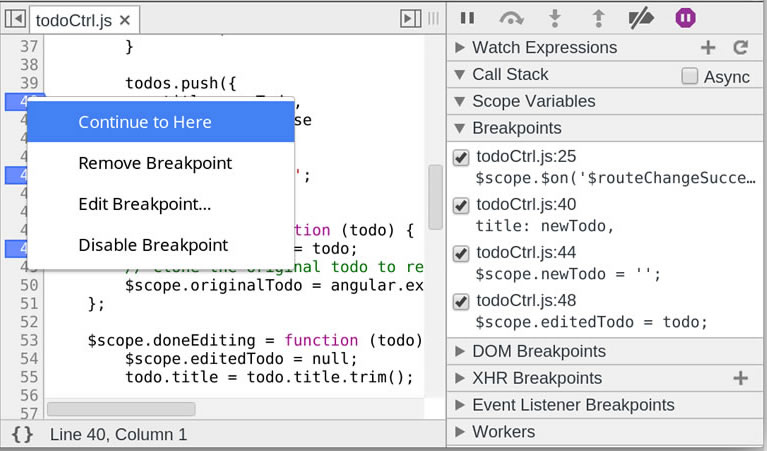Image resolution: width=767 pixels, height=451 pixels.
Task: Expand DOM Breakpoints panel
Action: coord(538,351)
